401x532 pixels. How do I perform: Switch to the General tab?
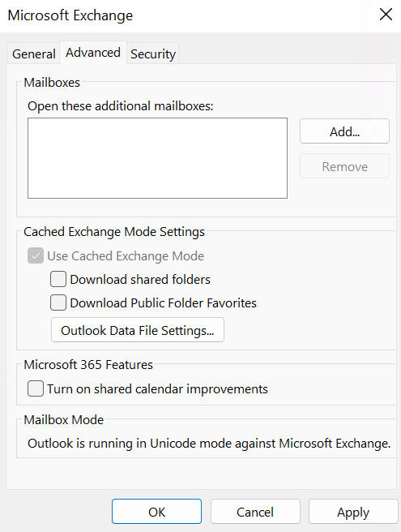coord(33,54)
